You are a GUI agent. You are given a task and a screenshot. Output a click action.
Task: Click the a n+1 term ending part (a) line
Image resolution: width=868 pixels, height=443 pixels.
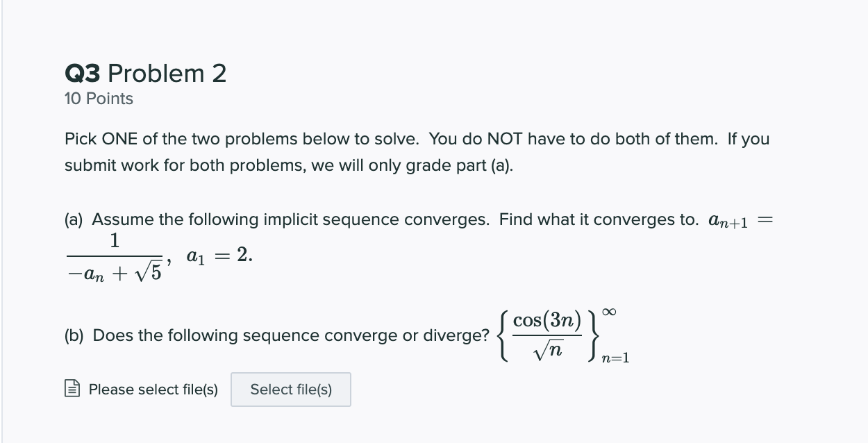coord(729,221)
